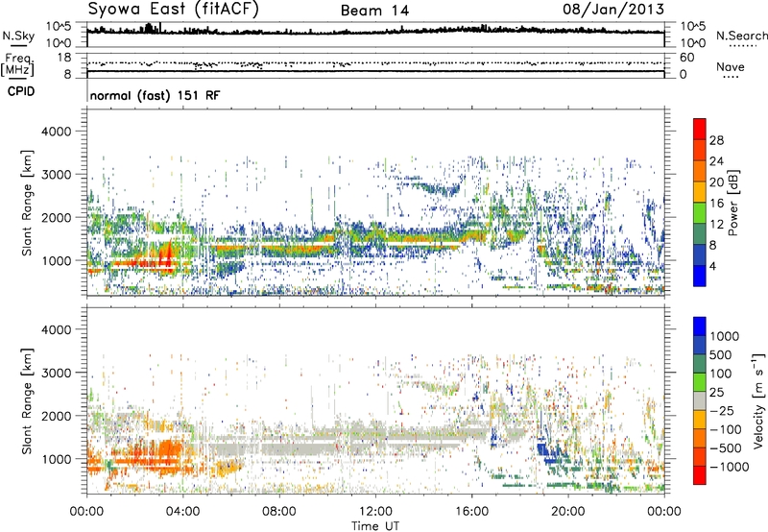The height and width of the screenshot is (532, 768).
Task: Click the "500" label on velocity colorbar
Action: (721, 355)
